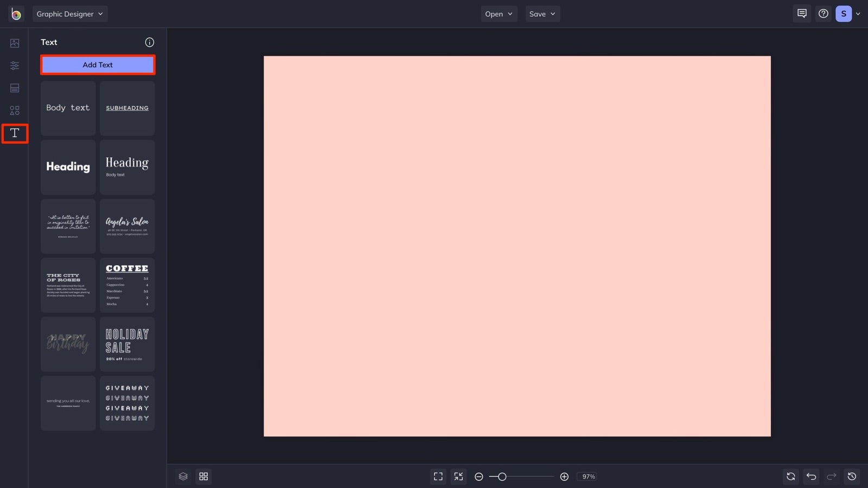Shrink canvas to actual size

point(458,476)
